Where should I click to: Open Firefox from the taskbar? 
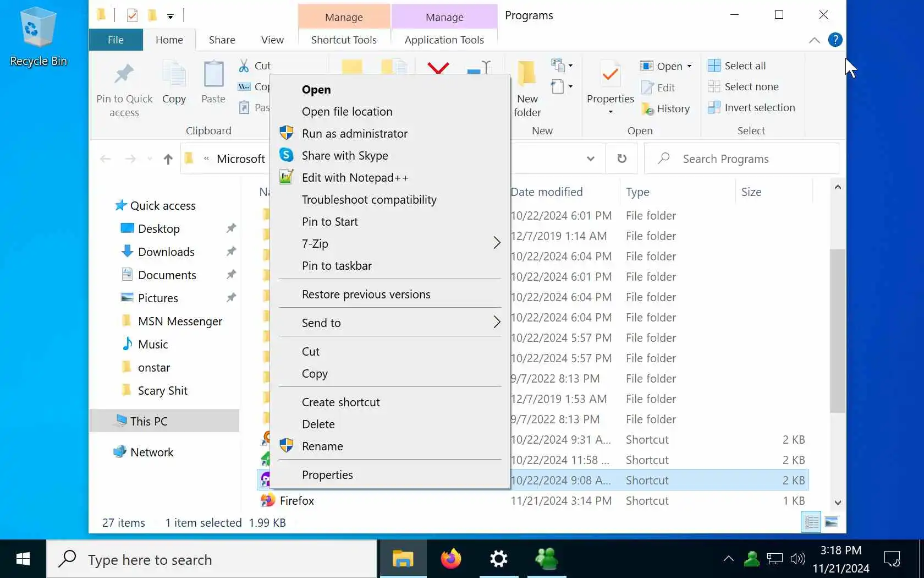click(451, 559)
